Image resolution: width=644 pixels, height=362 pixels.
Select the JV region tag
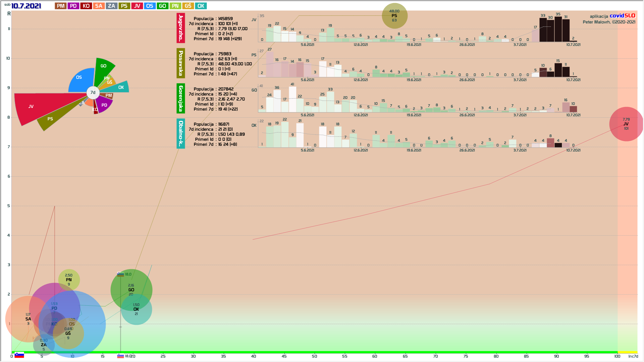[x=137, y=6]
